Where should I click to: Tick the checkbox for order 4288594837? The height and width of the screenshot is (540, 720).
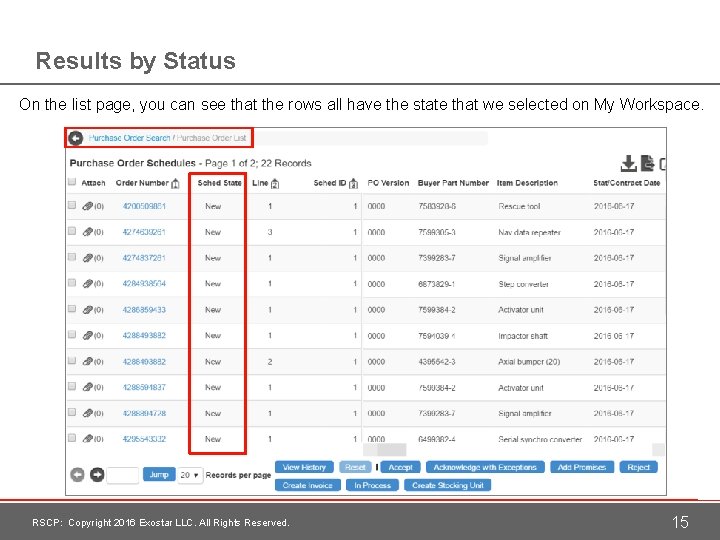click(72, 386)
